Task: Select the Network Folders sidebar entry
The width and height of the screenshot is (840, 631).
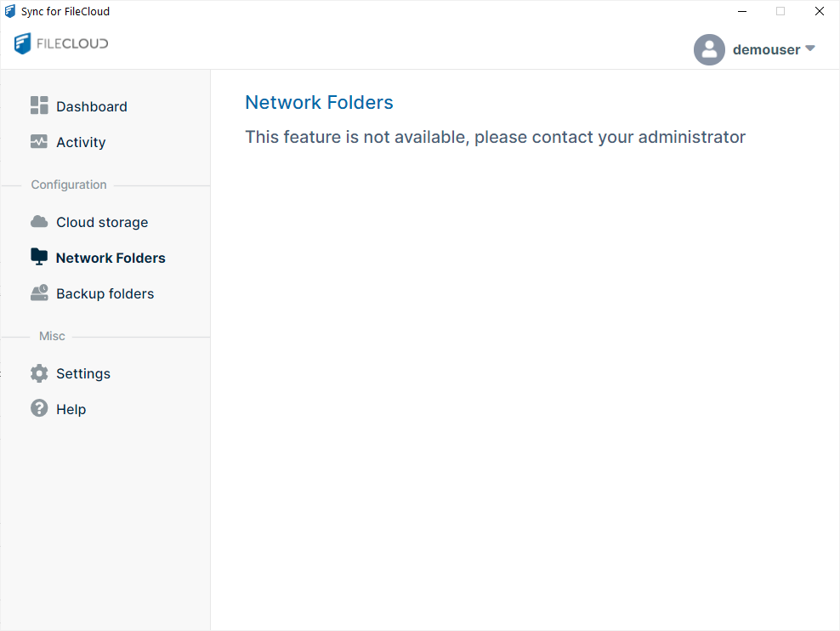Action: coord(111,258)
